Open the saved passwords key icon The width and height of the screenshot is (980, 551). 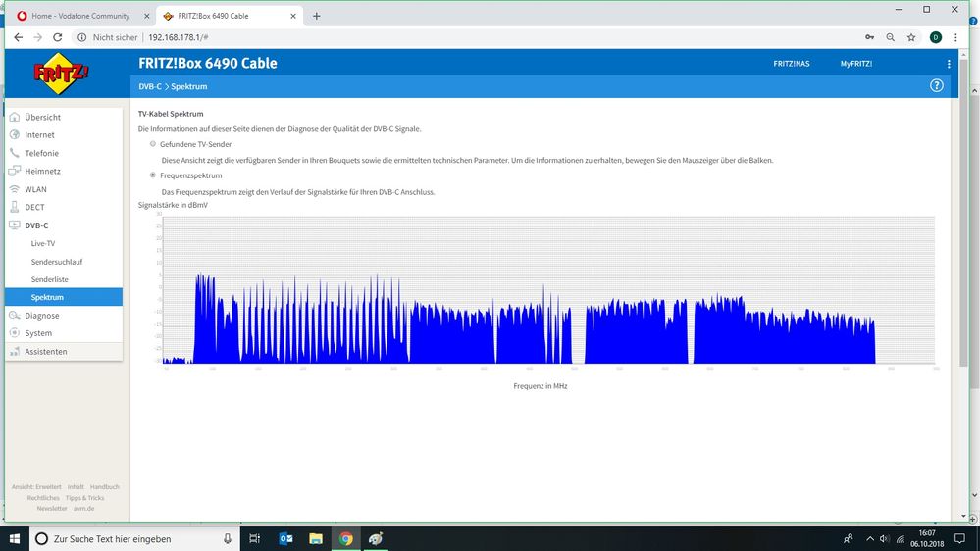869,37
